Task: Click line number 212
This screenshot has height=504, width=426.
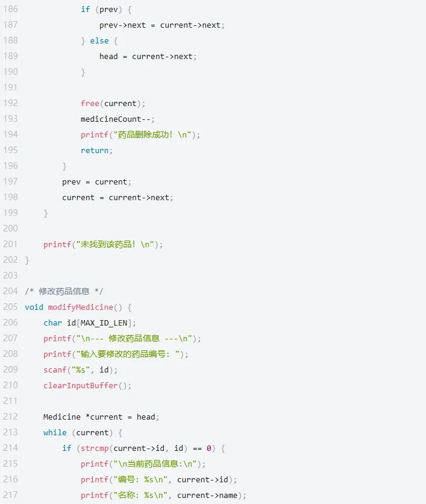Action: [11, 417]
